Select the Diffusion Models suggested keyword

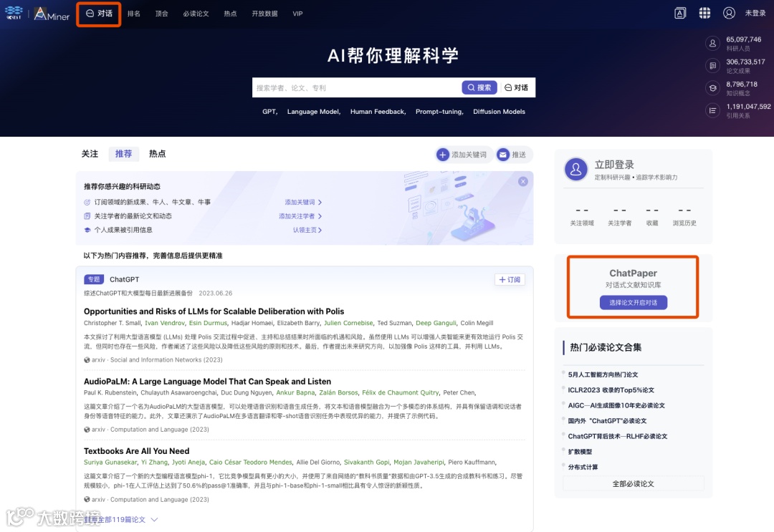click(x=499, y=112)
